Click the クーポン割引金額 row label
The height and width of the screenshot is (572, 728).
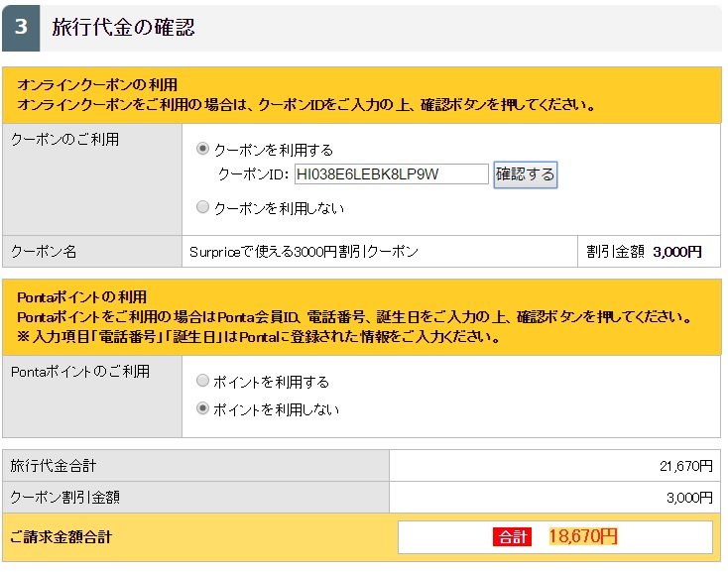pyautogui.click(x=65, y=497)
